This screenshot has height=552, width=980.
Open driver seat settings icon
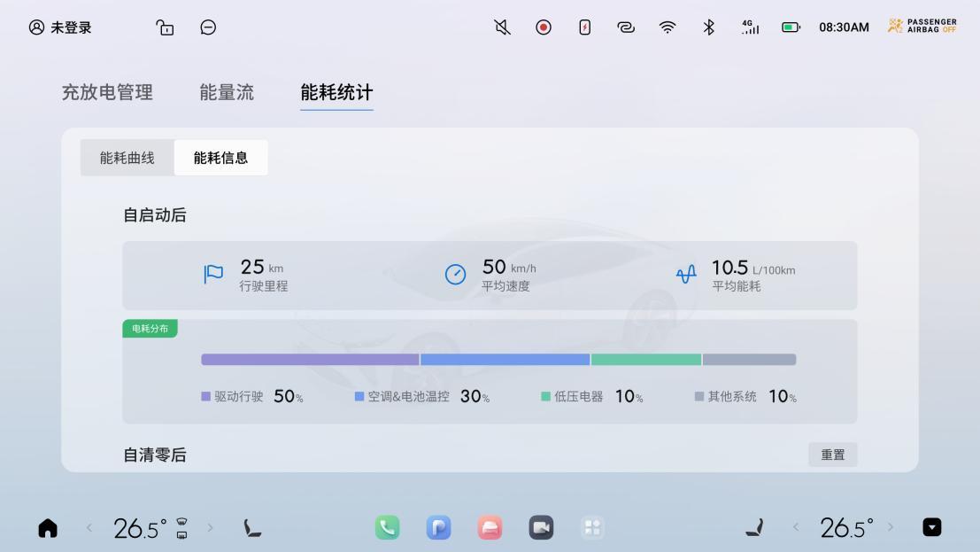tap(252, 528)
